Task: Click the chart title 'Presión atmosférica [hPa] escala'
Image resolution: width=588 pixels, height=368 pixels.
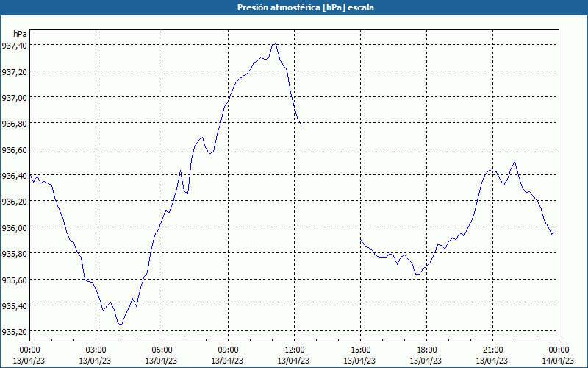Action: [305, 7]
